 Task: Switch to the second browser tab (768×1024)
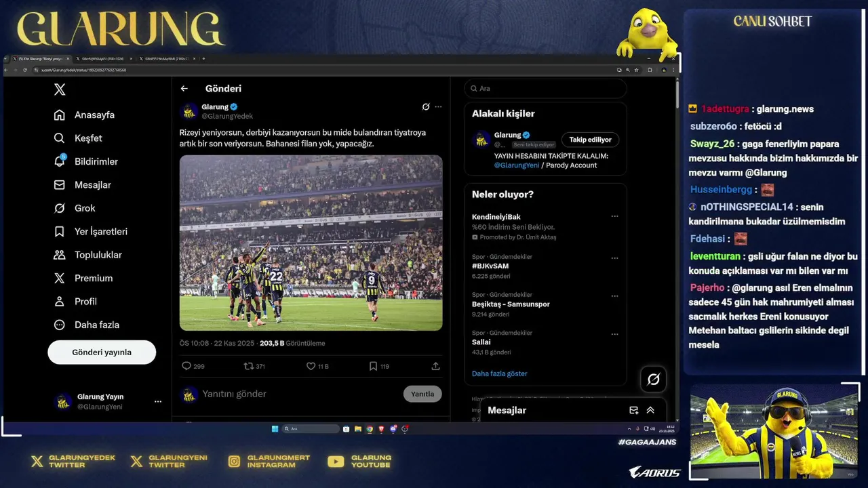(103, 59)
